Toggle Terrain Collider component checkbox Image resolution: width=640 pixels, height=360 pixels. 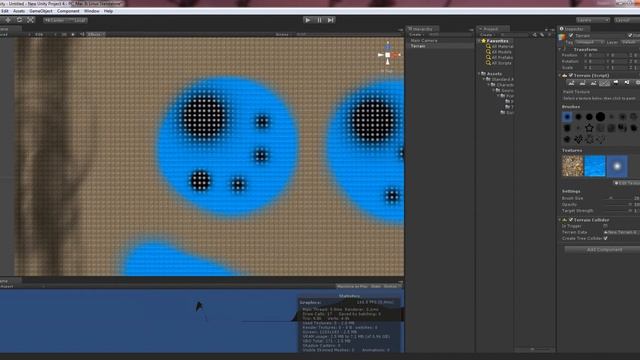click(571, 220)
